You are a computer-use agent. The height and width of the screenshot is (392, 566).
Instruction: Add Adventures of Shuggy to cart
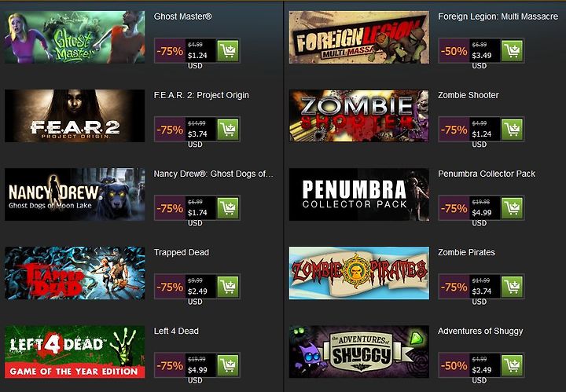coord(512,365)
